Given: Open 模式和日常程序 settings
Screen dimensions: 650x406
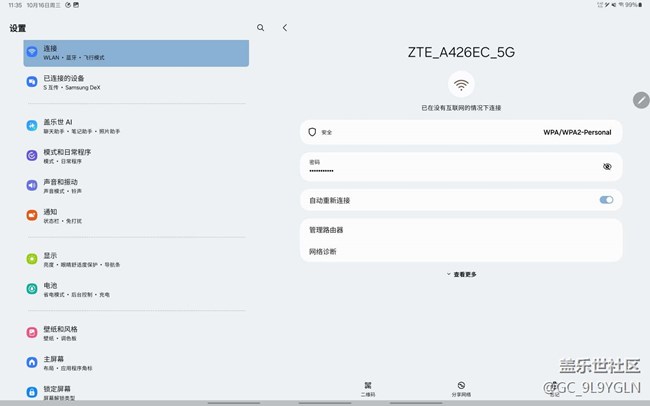Looking at the screenshot, I should (136, 156).
